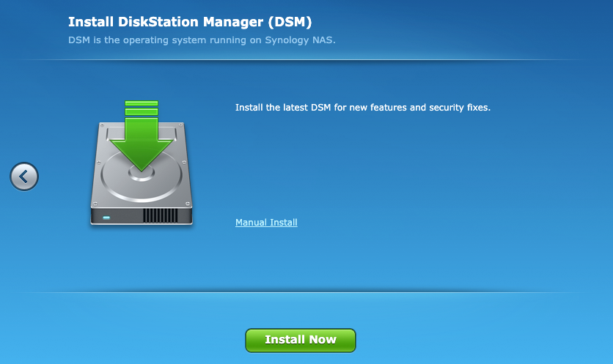The width and height of the screenshot is (613, 364).
Task: Go back with the left chevron button
Action: (24, 177)
